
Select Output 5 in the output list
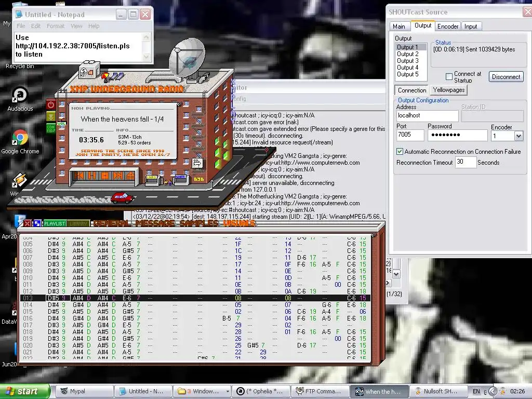411,74
